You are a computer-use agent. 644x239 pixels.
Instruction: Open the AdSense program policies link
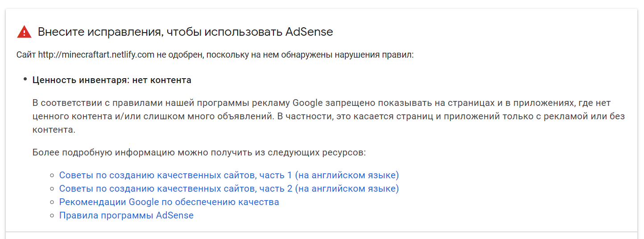pos(126,215)
